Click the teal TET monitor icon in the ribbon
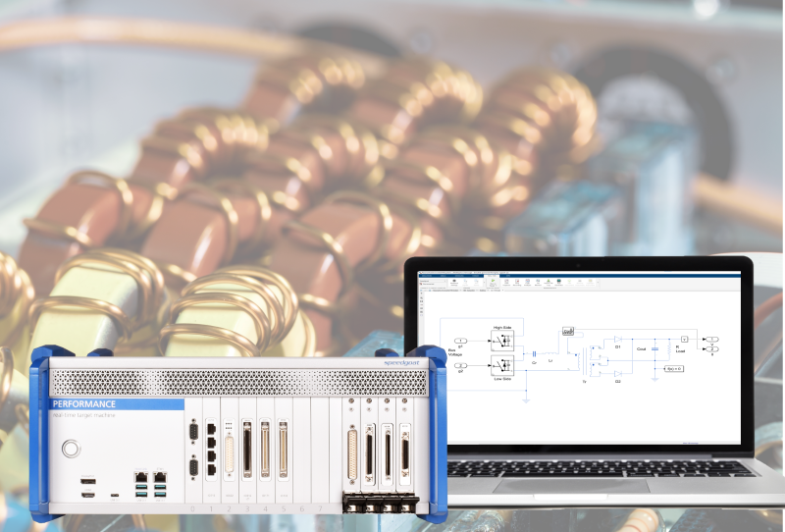This screenshot has width=785, height=532. click(558, 283)
